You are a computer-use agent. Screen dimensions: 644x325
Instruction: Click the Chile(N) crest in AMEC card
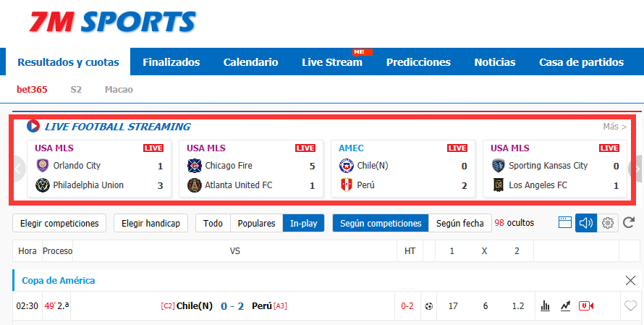tap(346, 166)
